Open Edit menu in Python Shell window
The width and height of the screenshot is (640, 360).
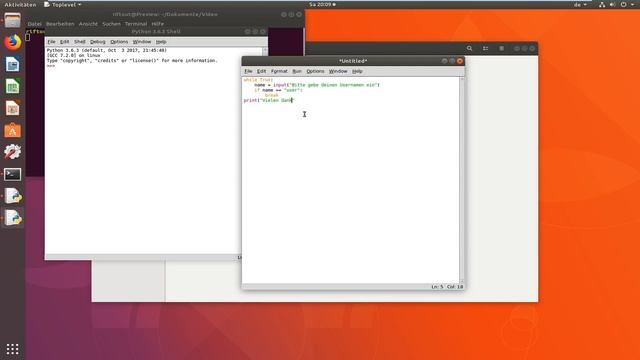pos(64,42)
